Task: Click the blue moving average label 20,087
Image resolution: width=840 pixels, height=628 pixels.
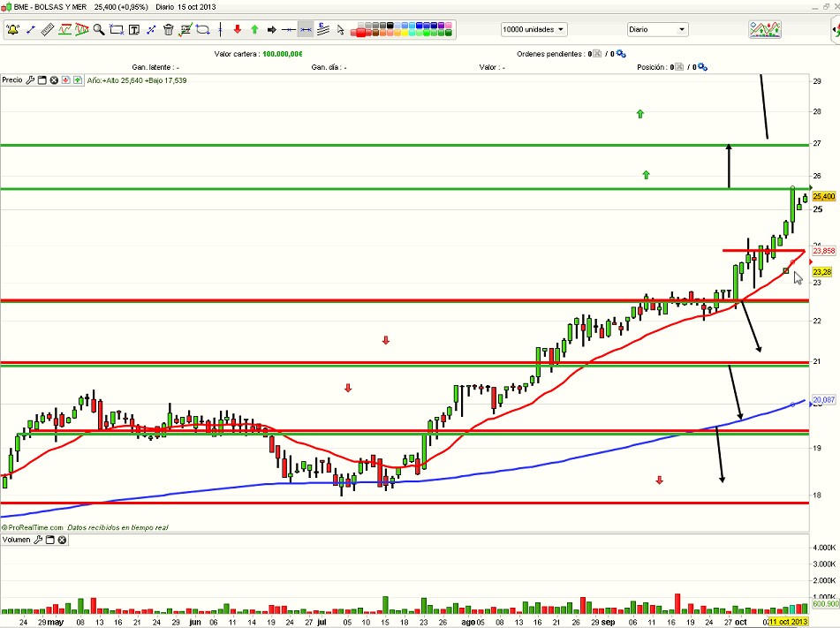Action: tap(824, 400)
